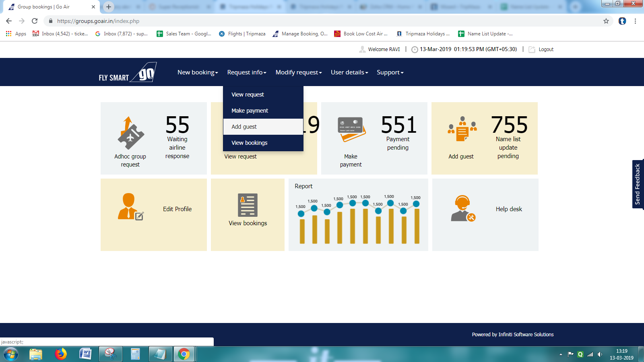The height and width of the screenshot is (362, 644).
Task: Click the Chrome icon in the taskbar
Action: 184,354
